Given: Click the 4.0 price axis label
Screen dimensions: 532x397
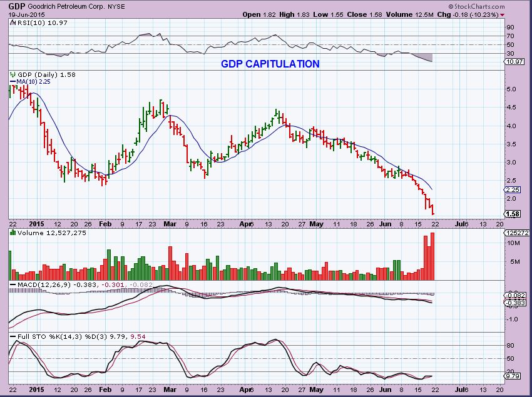Looking at the screenshot, I should coord(511,126).
